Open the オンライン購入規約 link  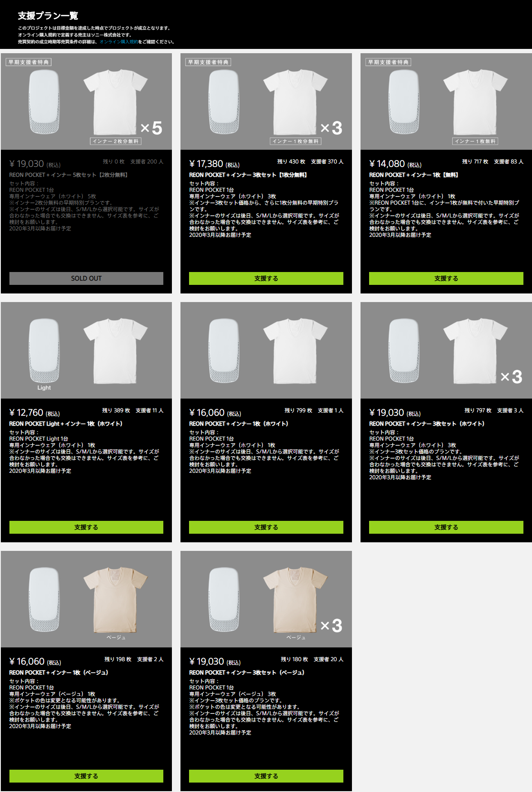coord(119,42)
